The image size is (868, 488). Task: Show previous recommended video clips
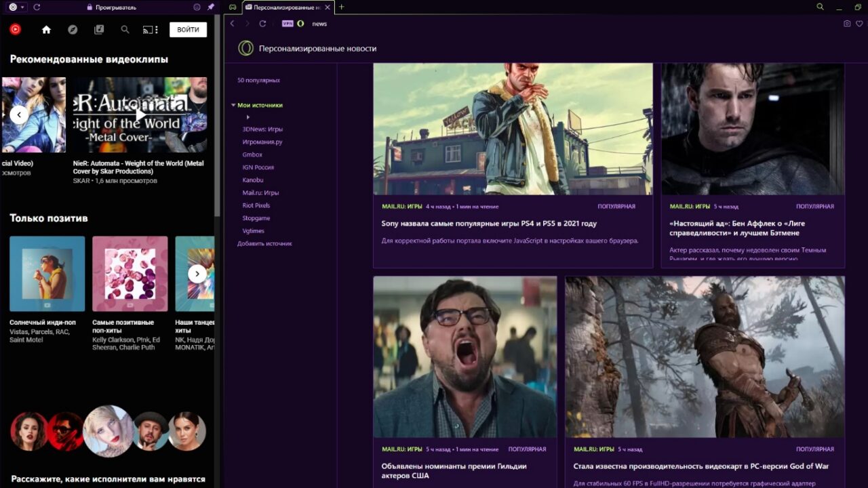click(19, 115)
